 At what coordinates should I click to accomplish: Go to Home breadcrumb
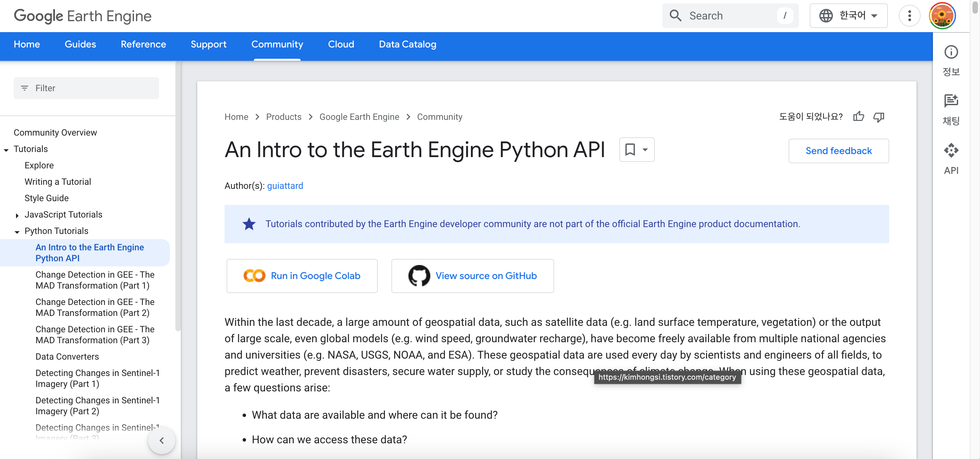236,116
